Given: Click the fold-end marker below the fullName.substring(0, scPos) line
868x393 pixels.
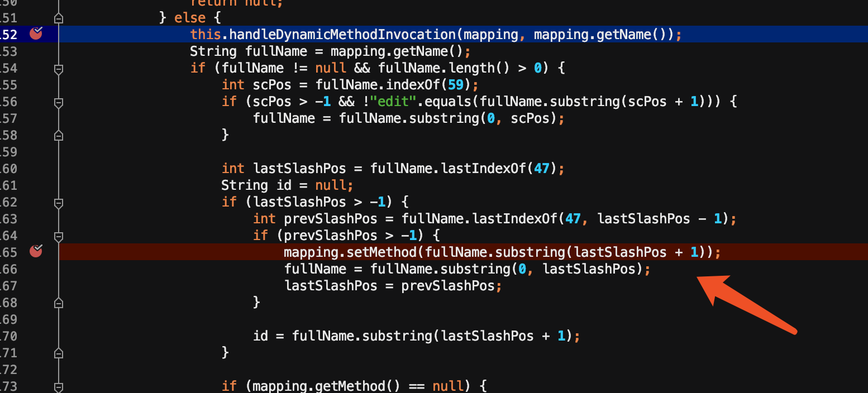Looking at the screenshot, I should click(x=58, y=135).
